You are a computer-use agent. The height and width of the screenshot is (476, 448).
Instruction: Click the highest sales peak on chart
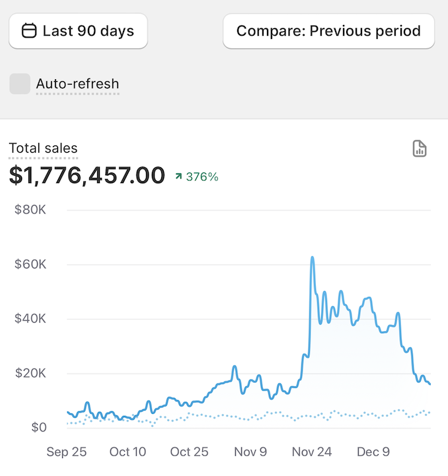pyautogui.click(x=313, y=257)
